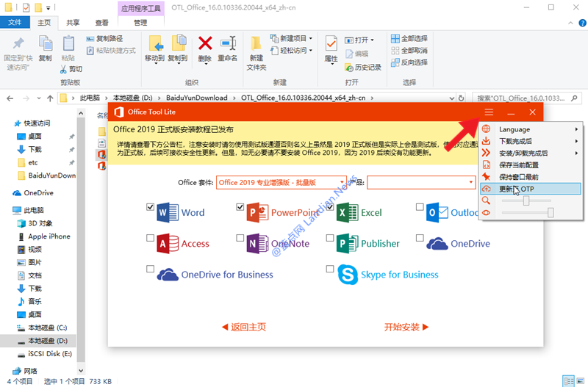Click the pin window-on-top icon
Image resolution: width=588 pixels, height=387 pixels.
click(x=486, y=176)
